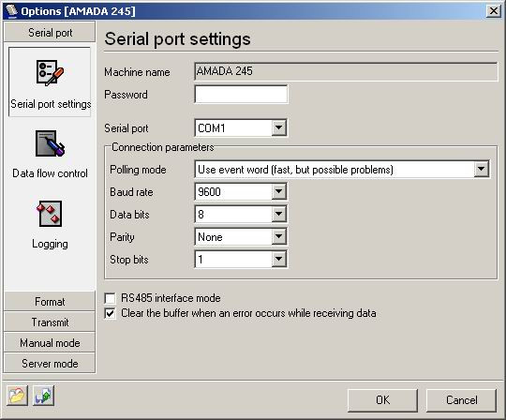Enable RS485 interface mode checkbox
This screenshot has height=420, width=506.
(110, 298)
